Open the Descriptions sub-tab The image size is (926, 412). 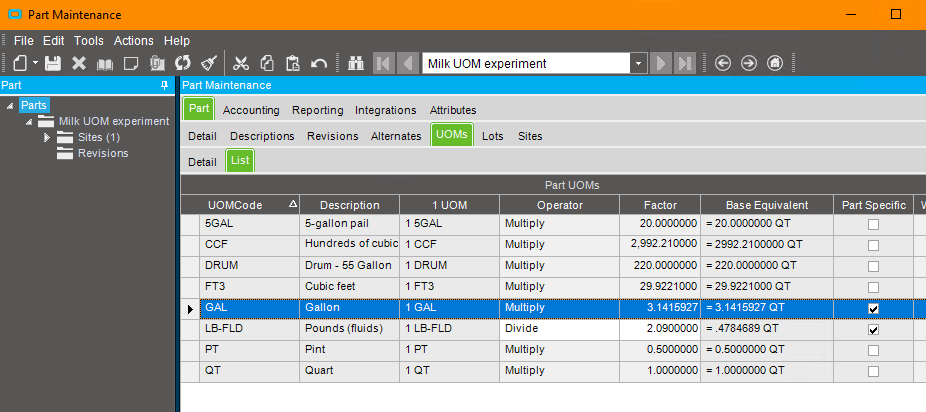pos(262,136)
